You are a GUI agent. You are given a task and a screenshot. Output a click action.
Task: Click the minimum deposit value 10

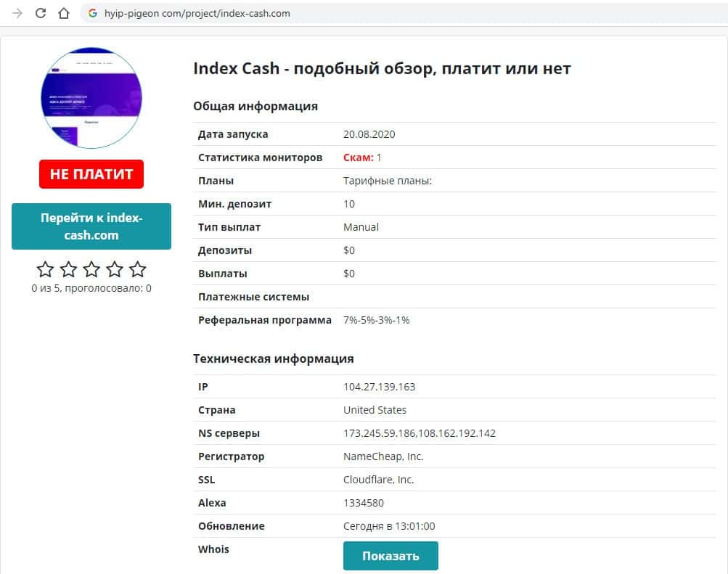click(349, 204)
